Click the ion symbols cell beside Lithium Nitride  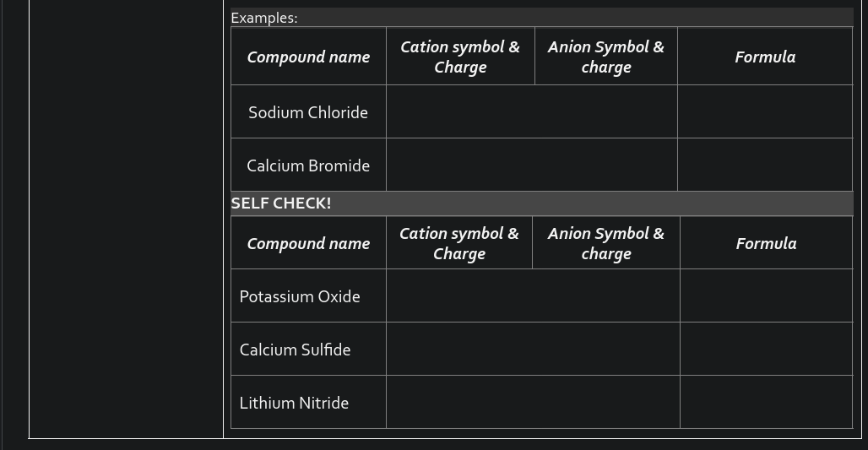coord(533,402)
